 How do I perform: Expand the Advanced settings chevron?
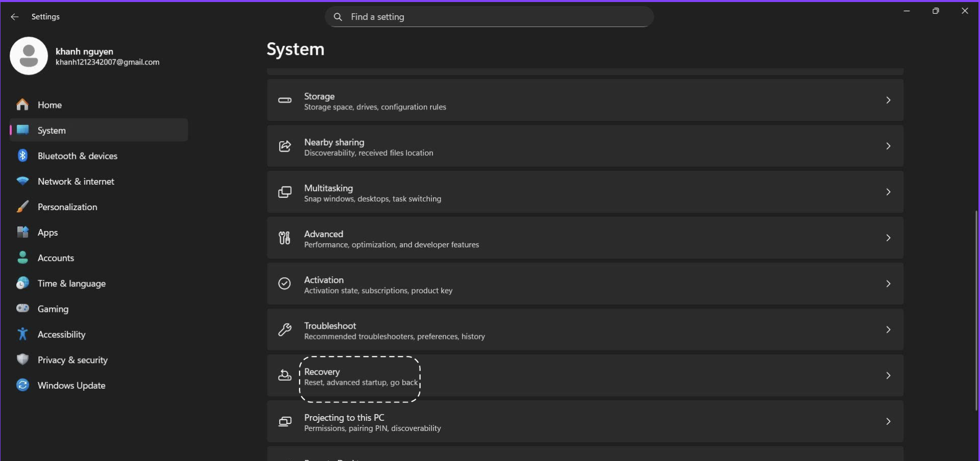888,238
